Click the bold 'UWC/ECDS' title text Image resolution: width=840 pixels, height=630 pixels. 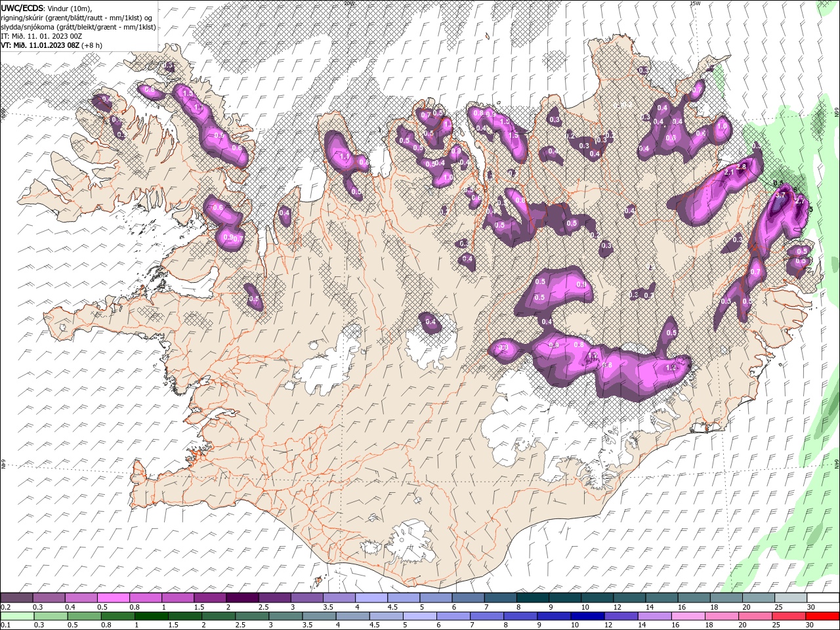[22, 7]
